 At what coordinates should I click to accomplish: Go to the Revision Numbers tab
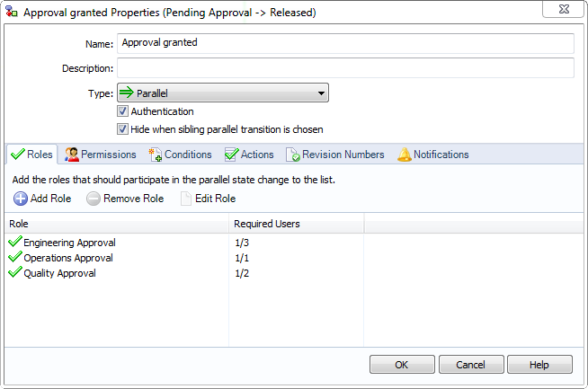pos(335,155)
